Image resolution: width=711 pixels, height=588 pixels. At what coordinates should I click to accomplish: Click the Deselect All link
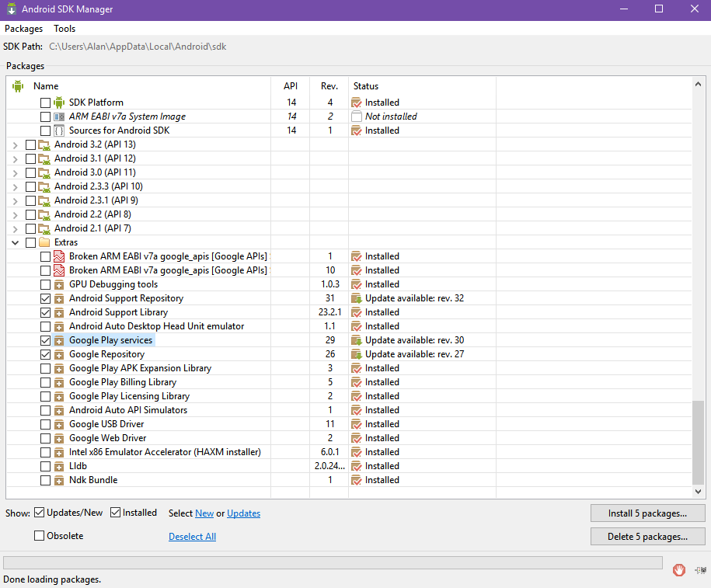click(192, 536)
